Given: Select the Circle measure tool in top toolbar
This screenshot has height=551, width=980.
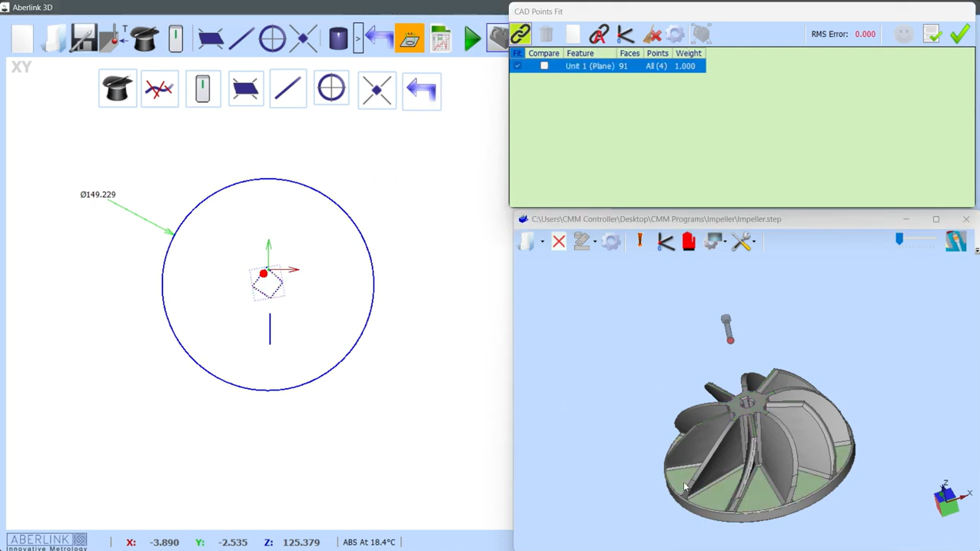Looking at the screenshot, I should [x=272, y=38].
